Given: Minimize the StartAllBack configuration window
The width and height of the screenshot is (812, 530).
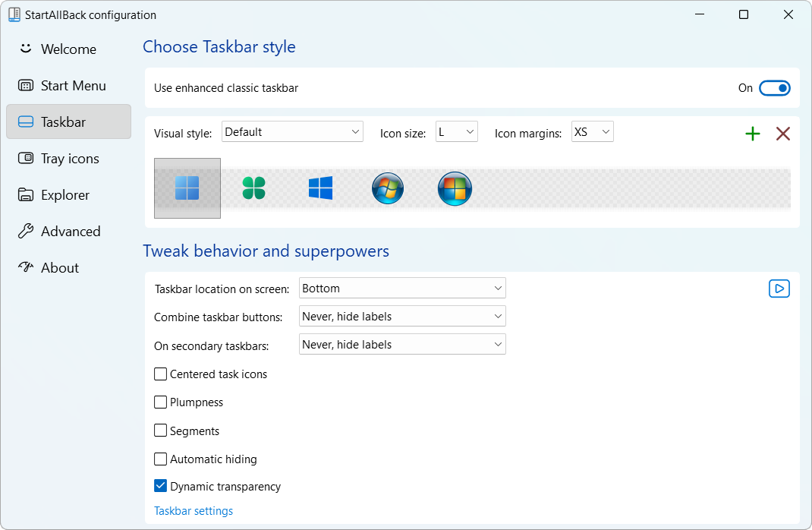Looking at the screenshot, I should tap(700, 14).
